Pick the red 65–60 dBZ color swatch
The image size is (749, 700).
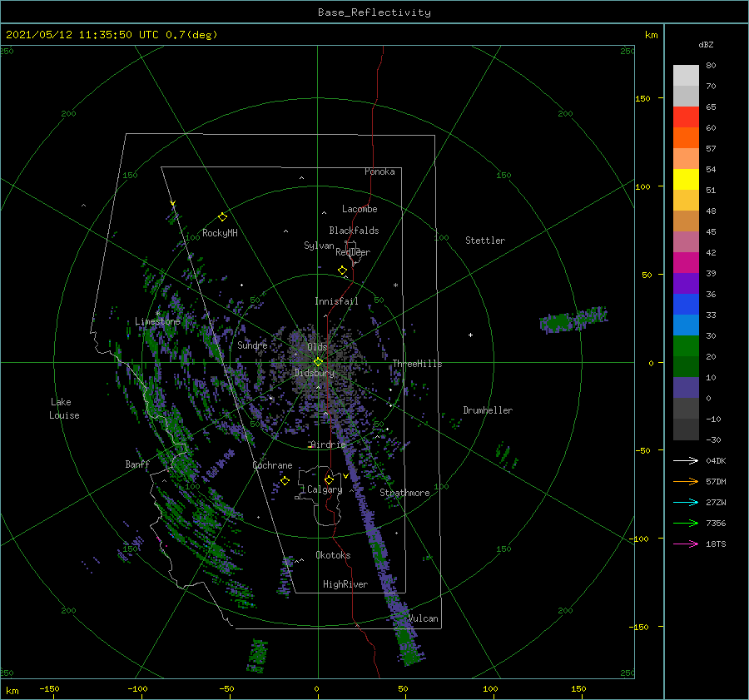tap(686, 117)
